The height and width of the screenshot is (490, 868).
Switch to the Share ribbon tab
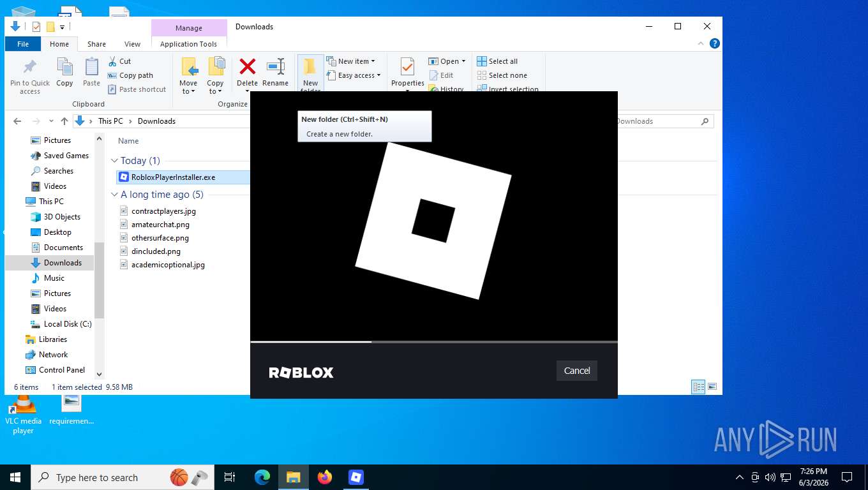(97, 44)
